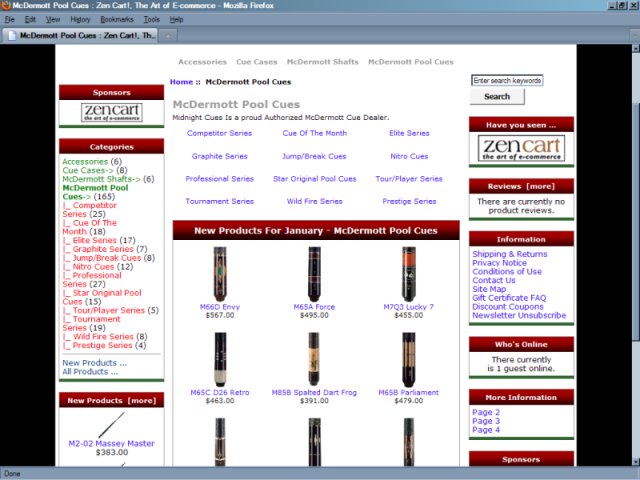Open Shipping & Returns information link
Viewport: 640px width, 480px height.
510,254
